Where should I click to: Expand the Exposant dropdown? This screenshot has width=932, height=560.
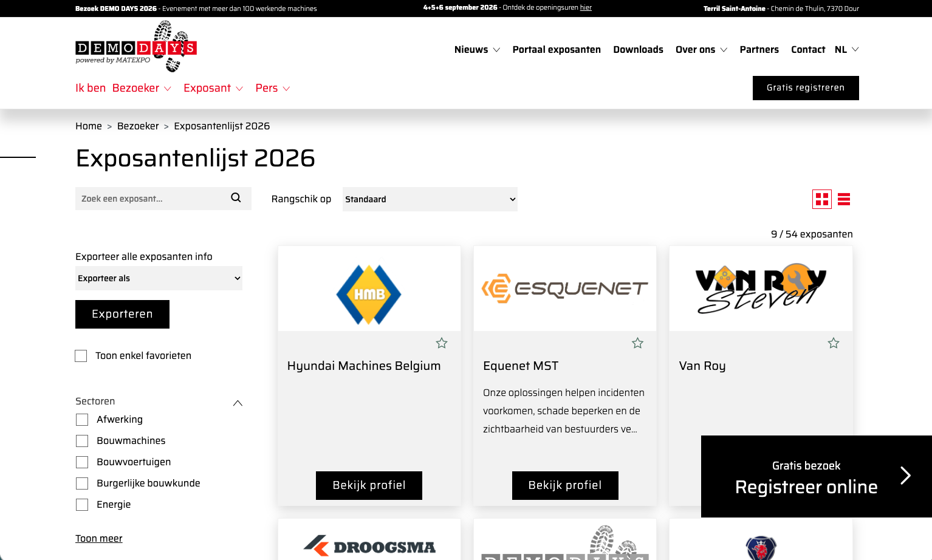pos(213,88)
